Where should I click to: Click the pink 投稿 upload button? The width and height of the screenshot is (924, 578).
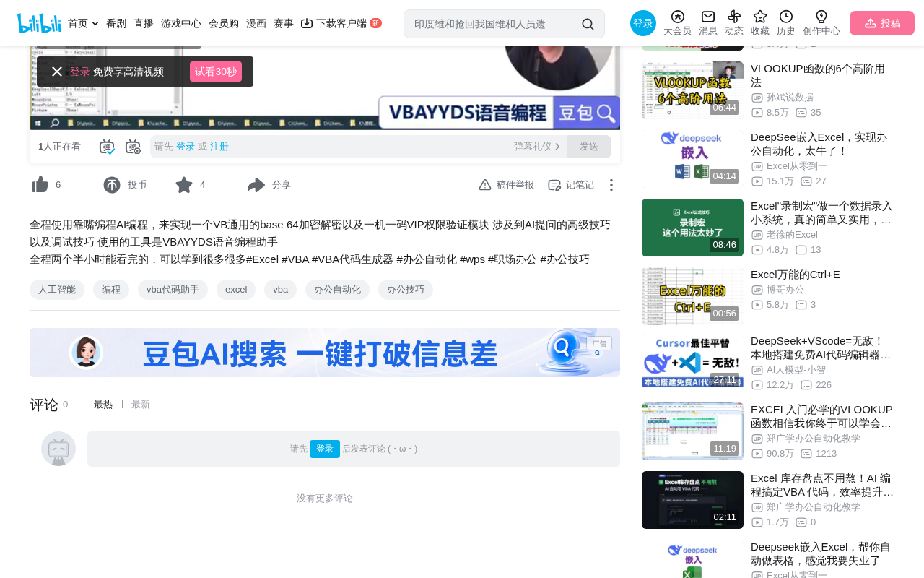882,23
